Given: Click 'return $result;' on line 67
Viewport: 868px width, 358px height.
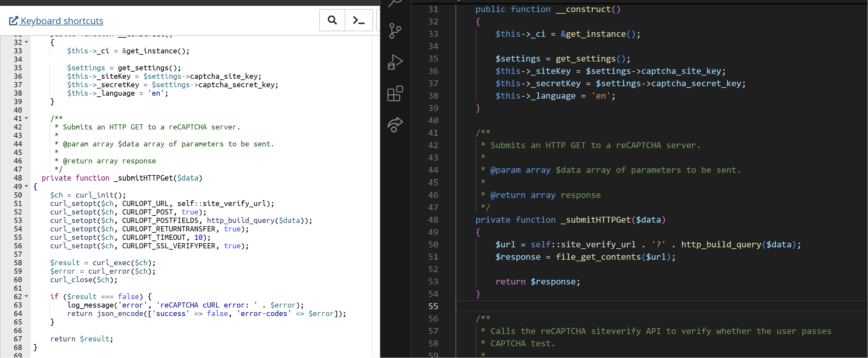Looking at the screenshot, I should 82,339.
